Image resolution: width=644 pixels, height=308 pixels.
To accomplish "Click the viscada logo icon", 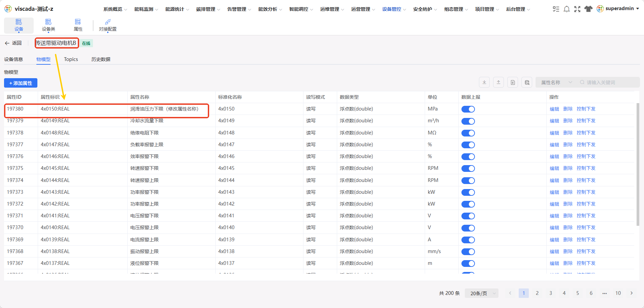I will point(8,9).
